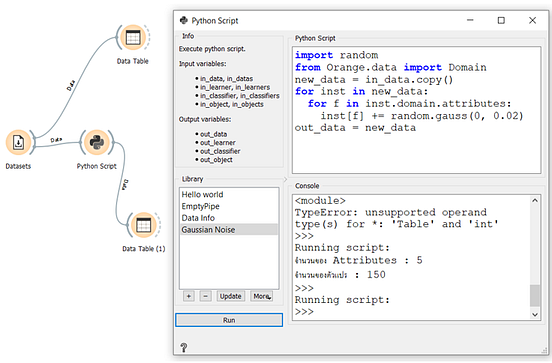Click 'in_data, in_datas' input variable entry
The image size is (552, 363).
pos(226,79)
